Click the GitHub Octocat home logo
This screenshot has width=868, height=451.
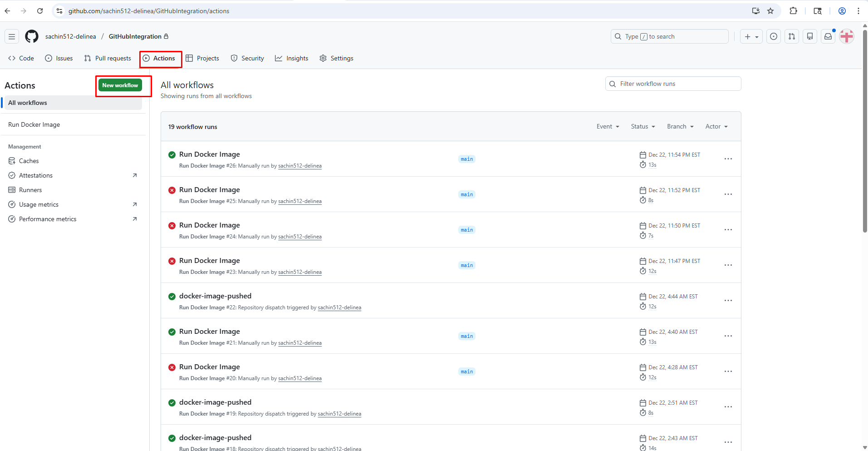(32, 36)
